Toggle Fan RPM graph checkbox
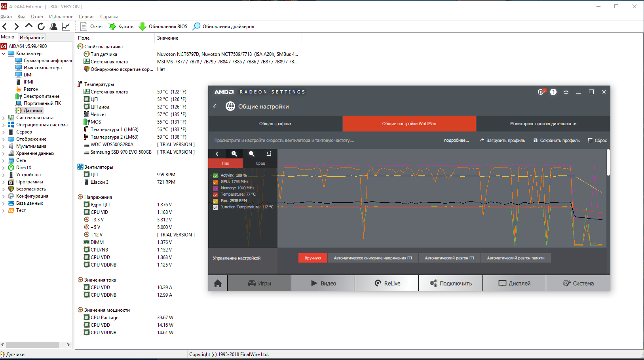644x360 pixels. coord(215,201)
